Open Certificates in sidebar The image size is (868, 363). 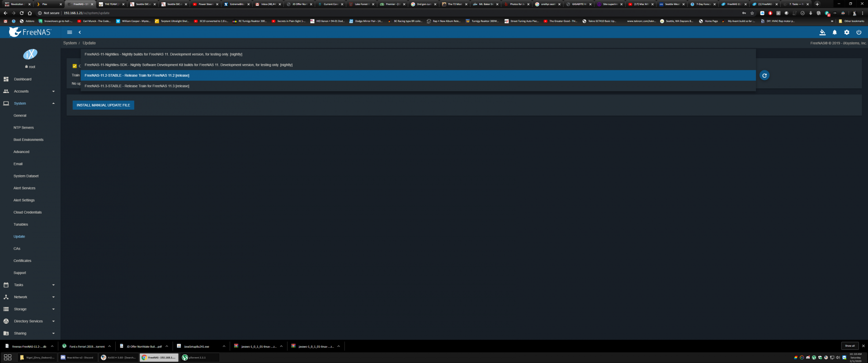pos(22,261)
